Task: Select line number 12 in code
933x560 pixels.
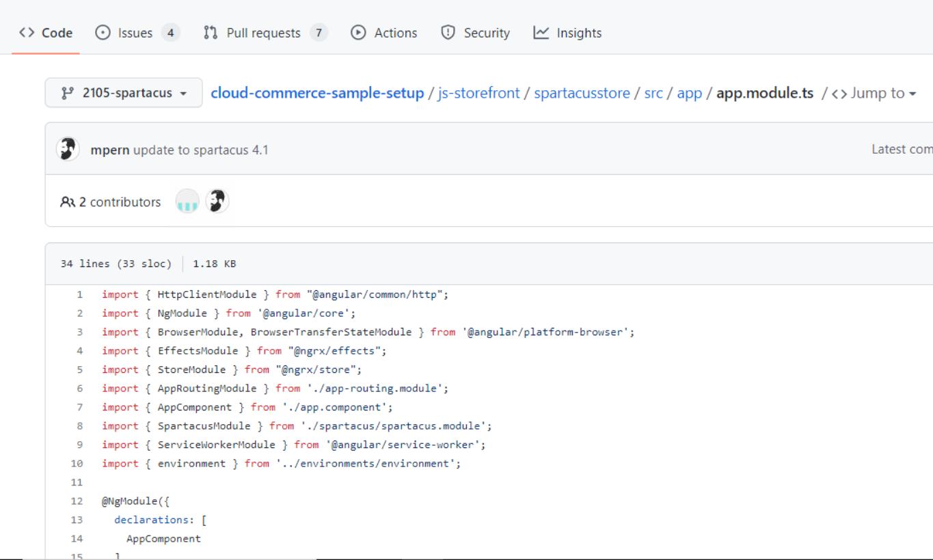Action: coord(76,501)
